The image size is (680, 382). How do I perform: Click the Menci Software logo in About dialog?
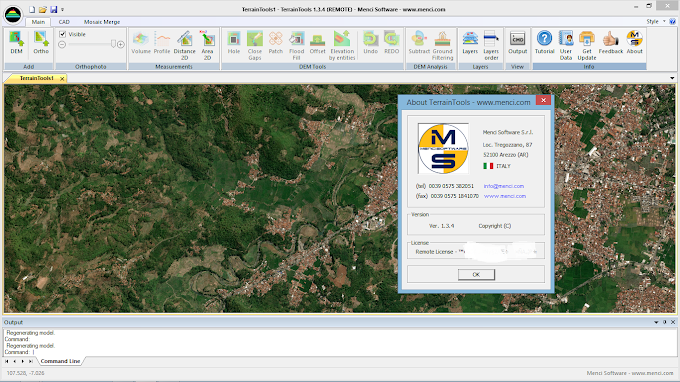(443, 148)
